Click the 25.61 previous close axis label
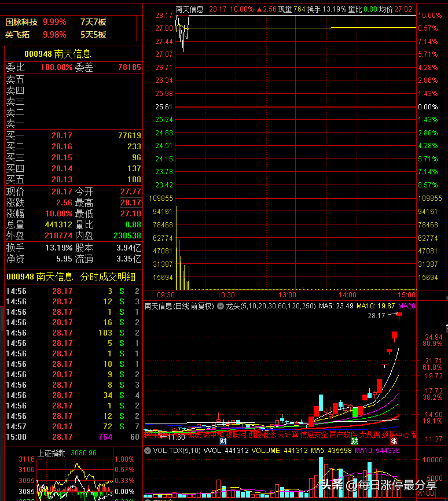448x501 pixels. (x=164, y=106)
